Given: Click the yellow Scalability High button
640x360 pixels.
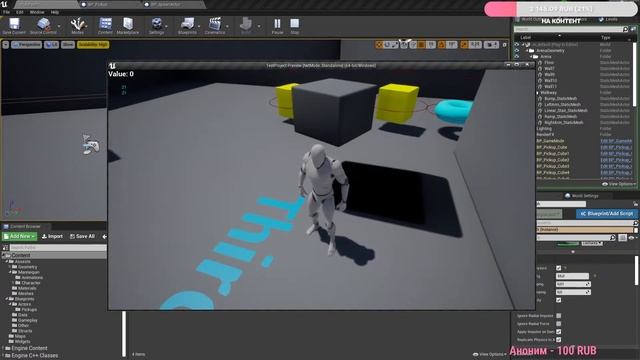Looking at the screenshot, I should [x=93, y=44].
